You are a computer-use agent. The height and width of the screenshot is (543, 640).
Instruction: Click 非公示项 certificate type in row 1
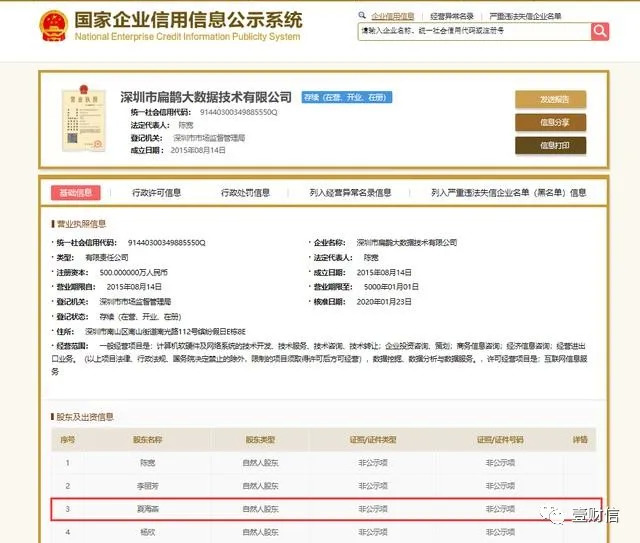point(373,463)
